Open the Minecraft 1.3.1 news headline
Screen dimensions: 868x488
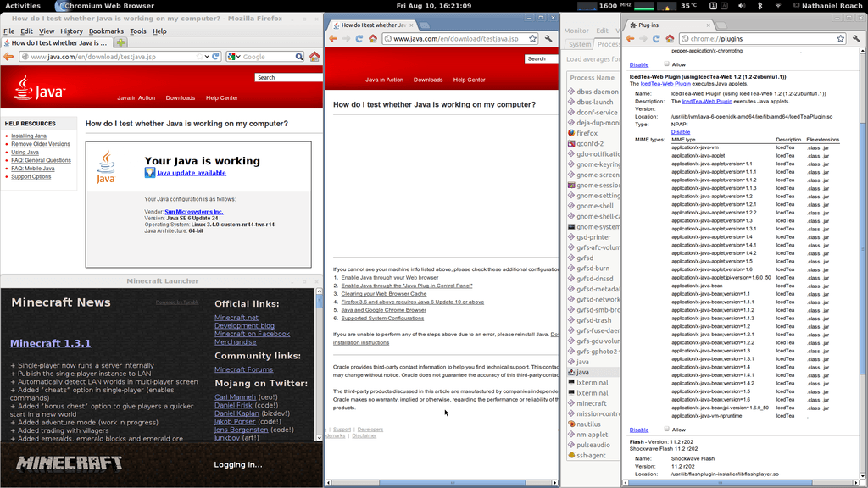click(50, 343)
